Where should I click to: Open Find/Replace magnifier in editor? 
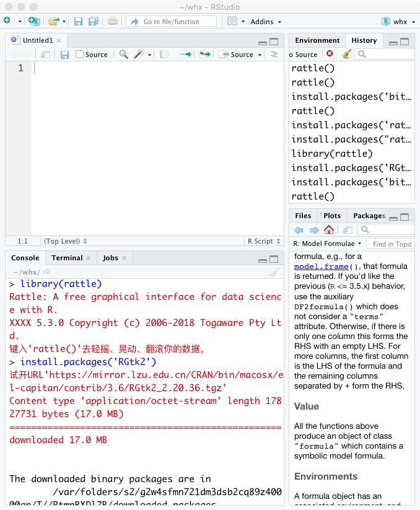123,54
